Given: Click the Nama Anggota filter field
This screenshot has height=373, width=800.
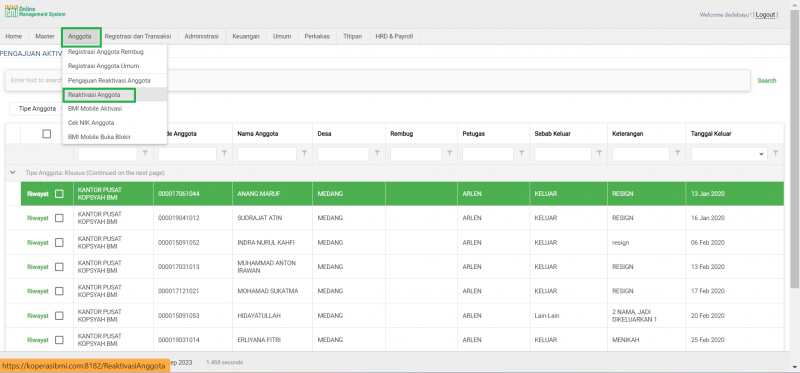Looking at the screenshot, I should (267, 154).
